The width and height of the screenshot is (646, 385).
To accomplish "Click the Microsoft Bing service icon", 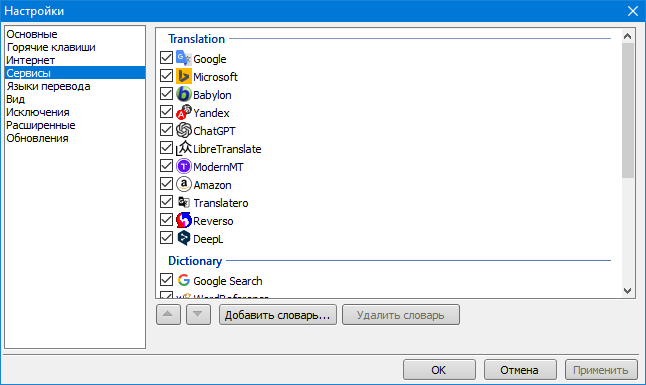I will click(184, 76).
